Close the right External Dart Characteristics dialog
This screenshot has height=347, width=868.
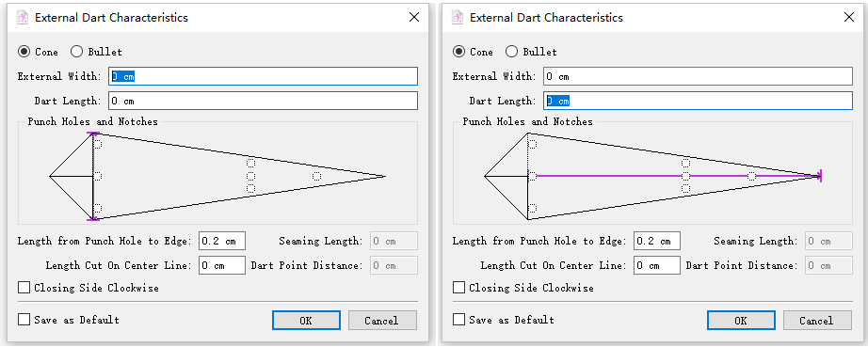pyautogui.click(x=848, y=17)
